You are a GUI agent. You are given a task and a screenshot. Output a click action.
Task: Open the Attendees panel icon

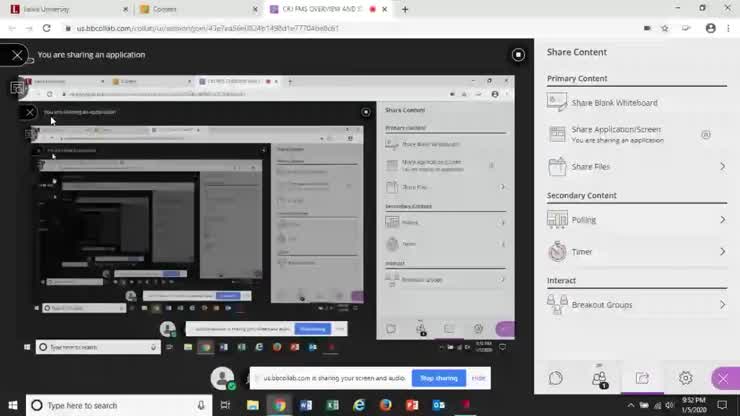tap(599, 378)
